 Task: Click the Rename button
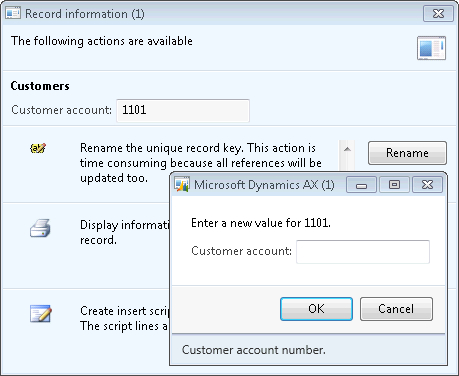click(407, 153)
